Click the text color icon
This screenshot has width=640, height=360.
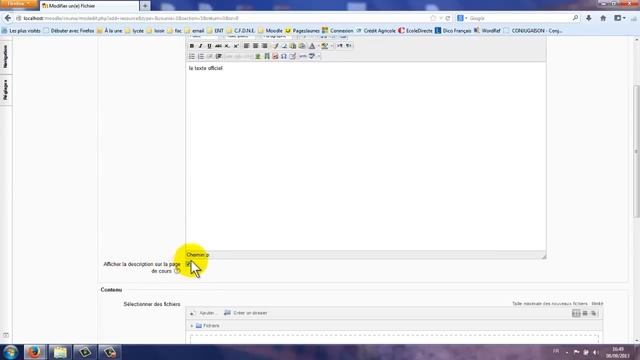(312, 46)
